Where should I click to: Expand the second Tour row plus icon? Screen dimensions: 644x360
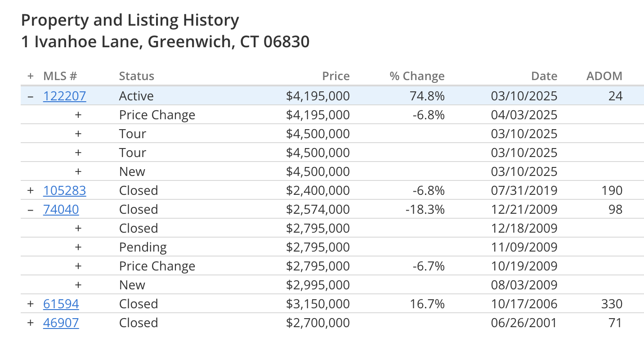[78, 153]
